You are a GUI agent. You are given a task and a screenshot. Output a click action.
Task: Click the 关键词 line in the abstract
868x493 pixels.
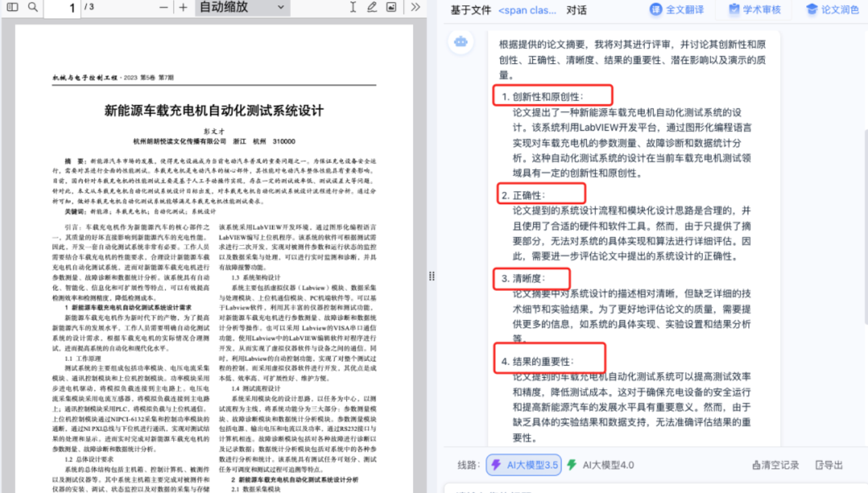[x=140, y=211]
